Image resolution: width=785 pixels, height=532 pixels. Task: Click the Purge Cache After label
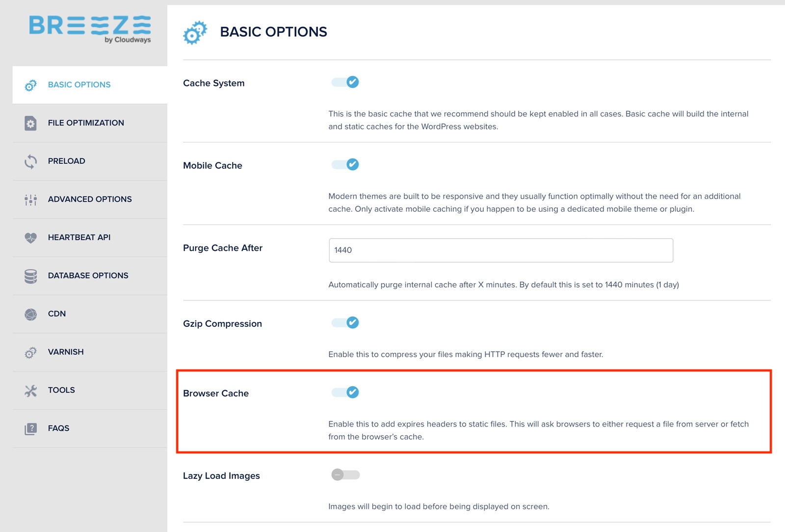pos(223,248)
